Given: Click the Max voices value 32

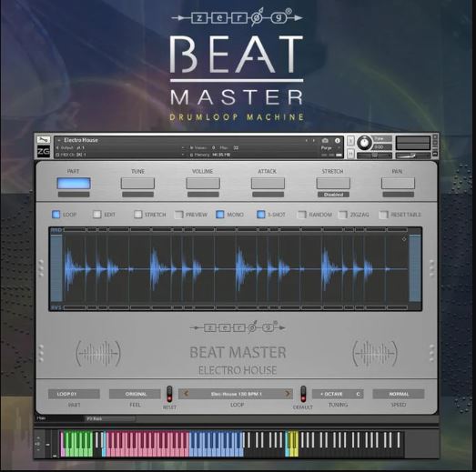Looking at the screenshot, I should [x=236, y=147].
